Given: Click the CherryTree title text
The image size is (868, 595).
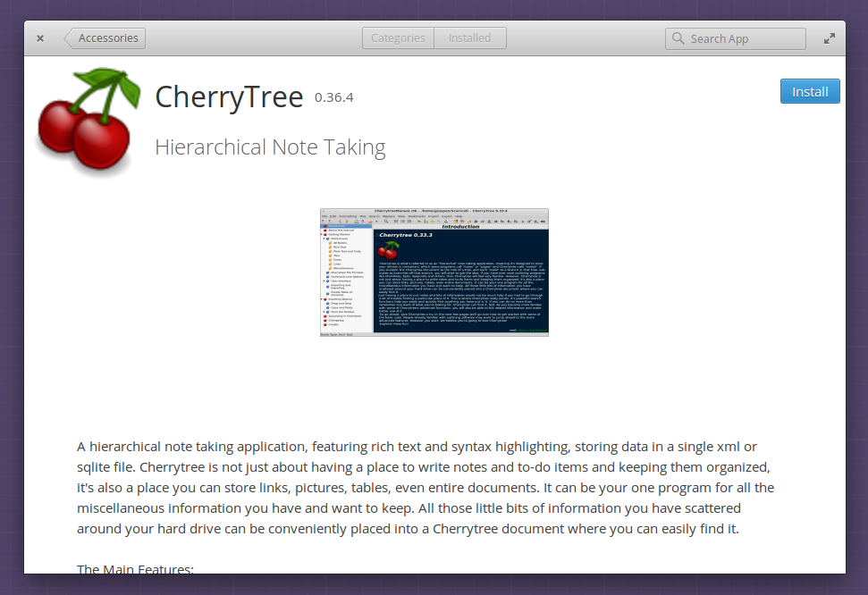Looking at the screenshot, I should [x=229, y=96].
